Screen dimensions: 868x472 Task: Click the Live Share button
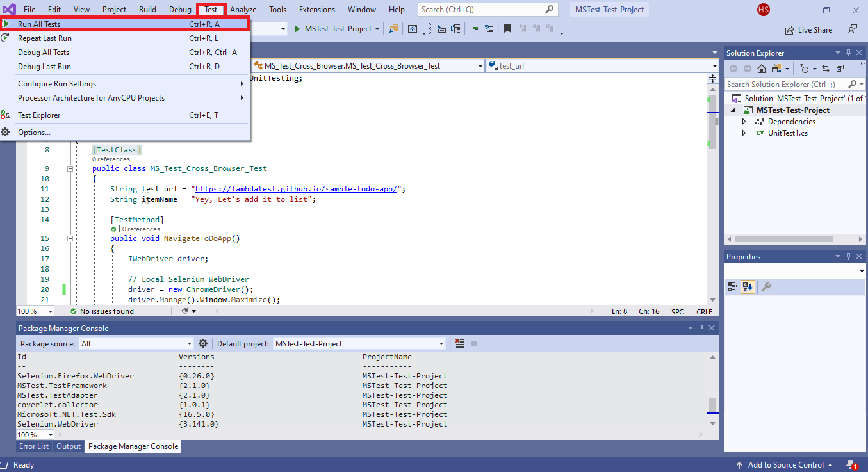pos(809,29)
